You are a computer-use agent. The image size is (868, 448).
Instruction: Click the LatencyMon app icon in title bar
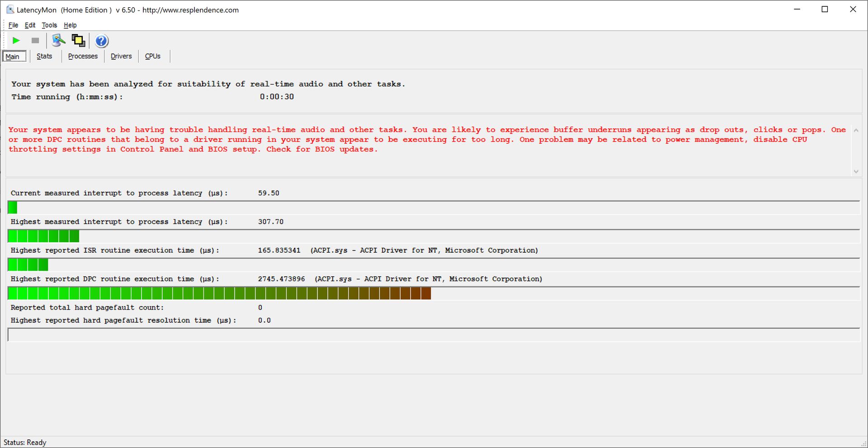pos(9,9)
